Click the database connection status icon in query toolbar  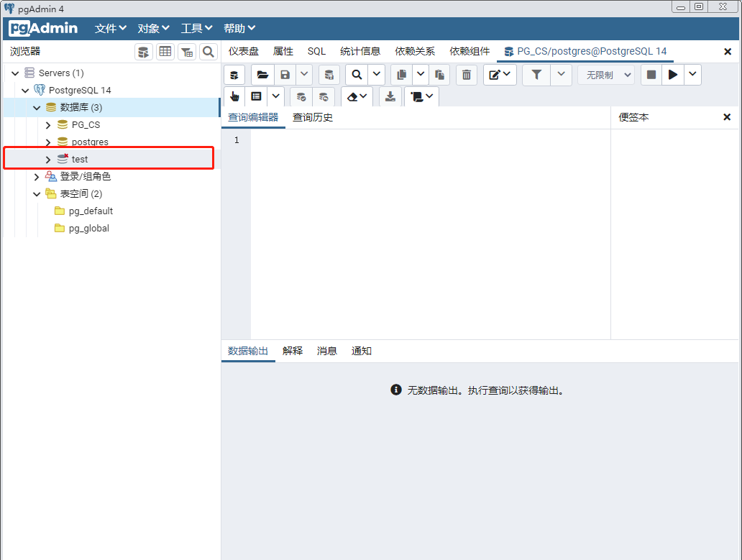tap(234, 75)
